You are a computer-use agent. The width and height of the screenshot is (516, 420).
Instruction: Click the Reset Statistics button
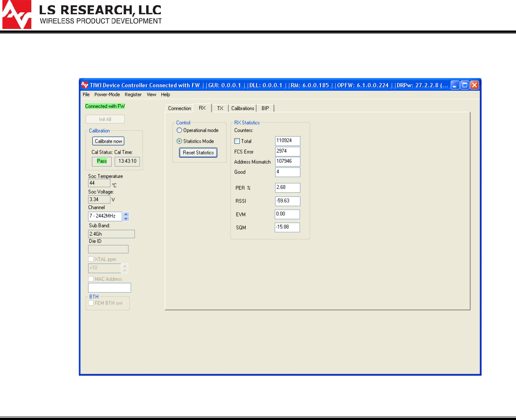click(x=198, y=153)
